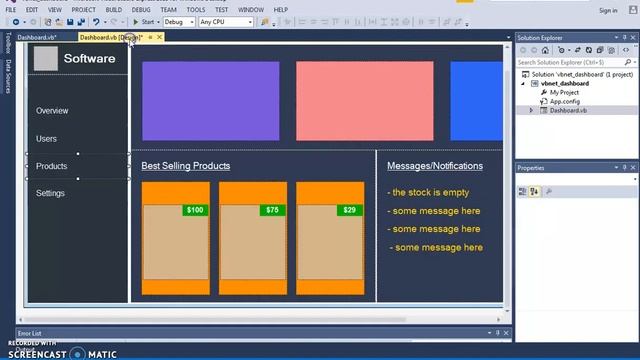640x360 pixels.
Task: Open the document tabs list dropdown arrow
Action: click(508, 37)
